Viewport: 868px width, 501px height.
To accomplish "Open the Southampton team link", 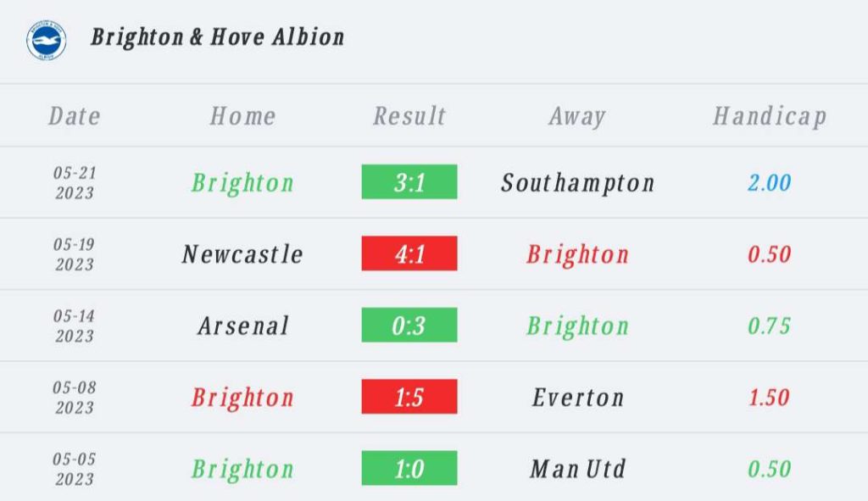I will tap(577, 182).
